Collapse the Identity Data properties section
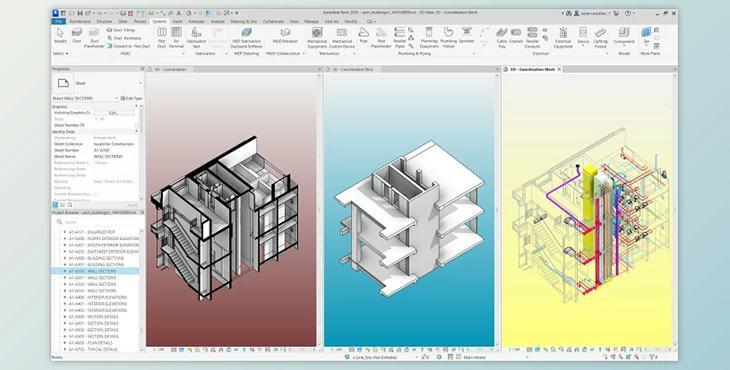Screen dimensions: 730x370 click(x=137, y=132)
